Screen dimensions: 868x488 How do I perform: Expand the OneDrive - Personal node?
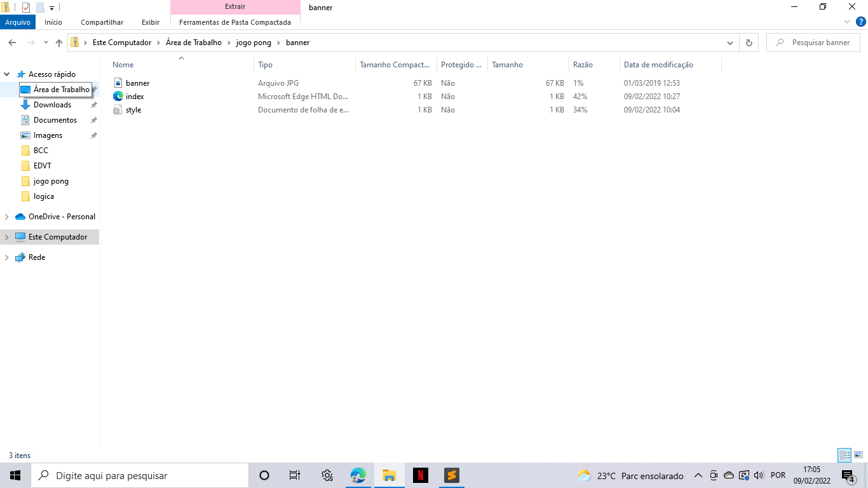click(x=7, y=217)
